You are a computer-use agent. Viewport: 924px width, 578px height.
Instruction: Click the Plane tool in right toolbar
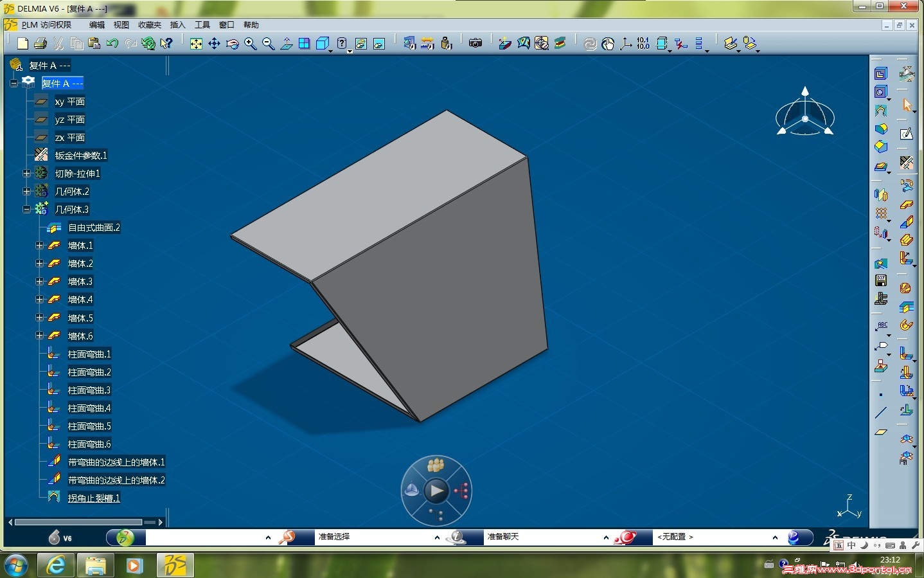[881, 432]
